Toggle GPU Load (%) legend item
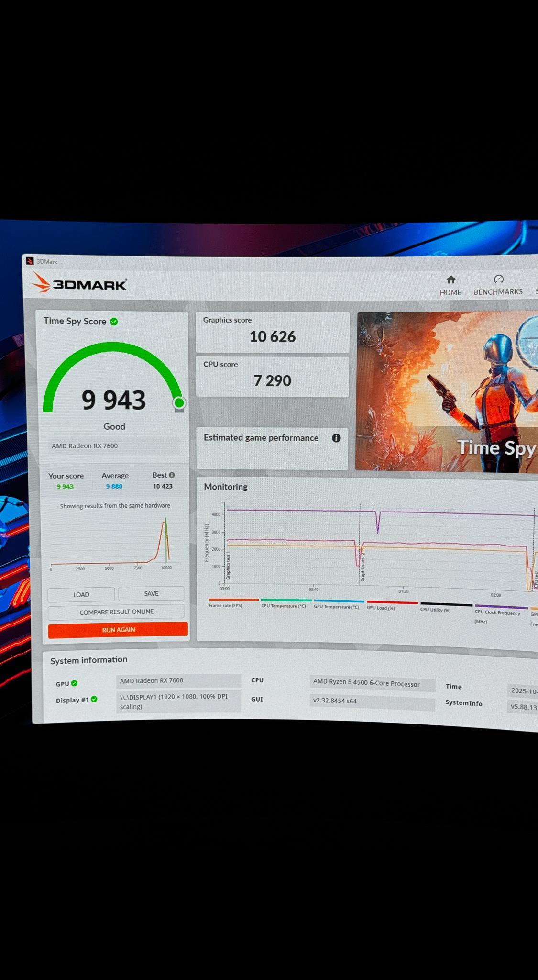This screenshot has height=980, width=538. 392,605
